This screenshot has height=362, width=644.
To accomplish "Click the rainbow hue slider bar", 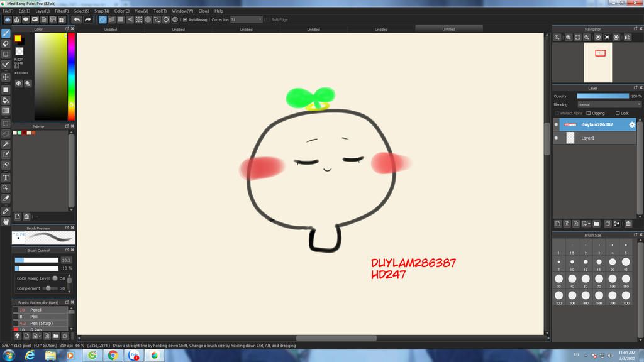I will (71, 76).
